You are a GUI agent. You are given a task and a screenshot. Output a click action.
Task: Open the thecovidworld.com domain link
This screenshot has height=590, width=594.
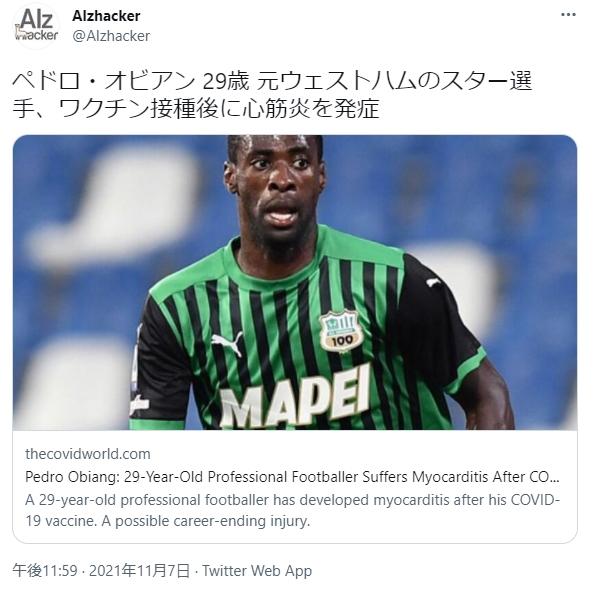[x=88, y=454]
